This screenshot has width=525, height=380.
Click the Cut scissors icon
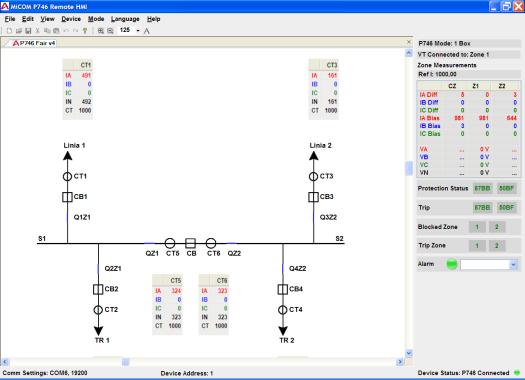tap(38, 31)
